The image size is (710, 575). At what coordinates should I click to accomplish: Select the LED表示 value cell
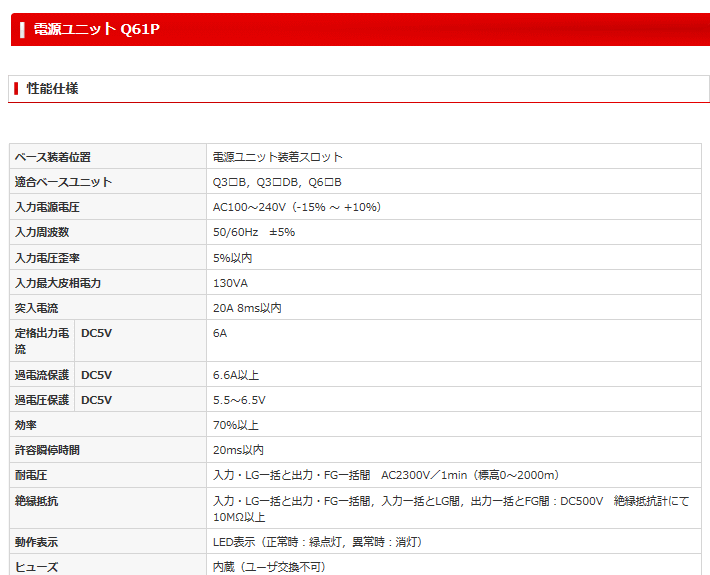point(454,541)
